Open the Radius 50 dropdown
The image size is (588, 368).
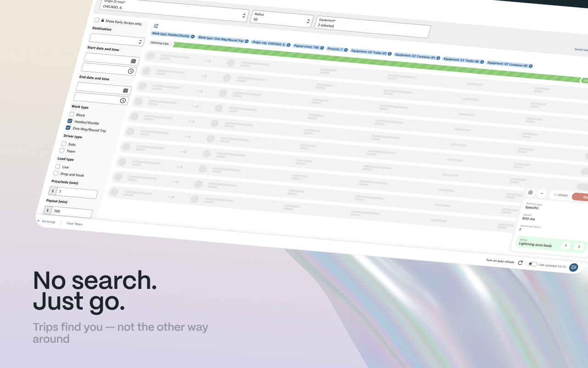click(282, 18)
